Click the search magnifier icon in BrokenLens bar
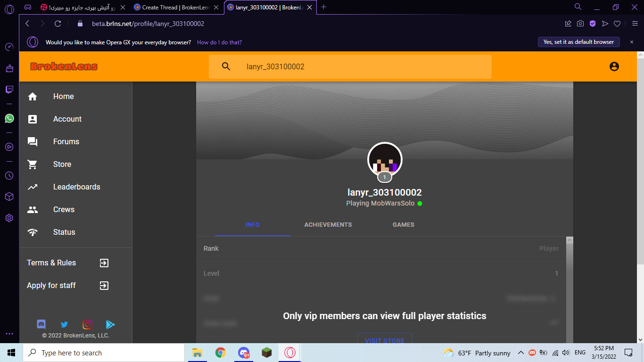The height and width of the screenshot is (362, 644). point(226,66)
